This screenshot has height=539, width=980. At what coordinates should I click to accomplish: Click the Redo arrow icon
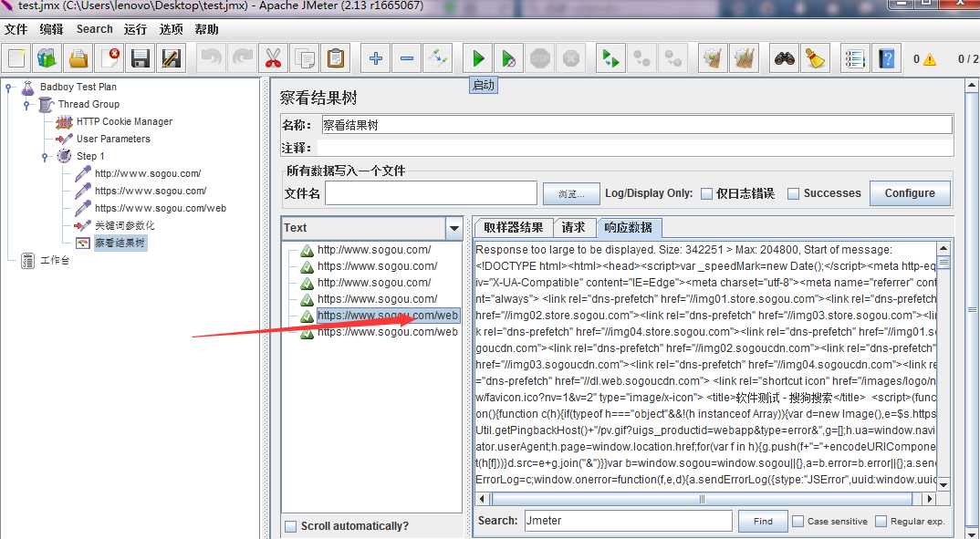coord(242,58)
